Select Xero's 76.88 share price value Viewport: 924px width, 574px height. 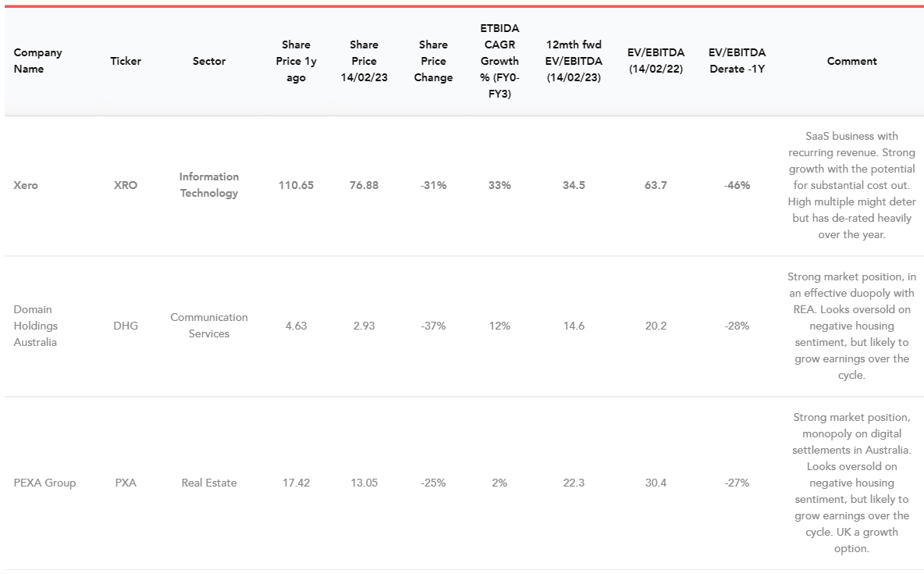[x=364, y=185]
